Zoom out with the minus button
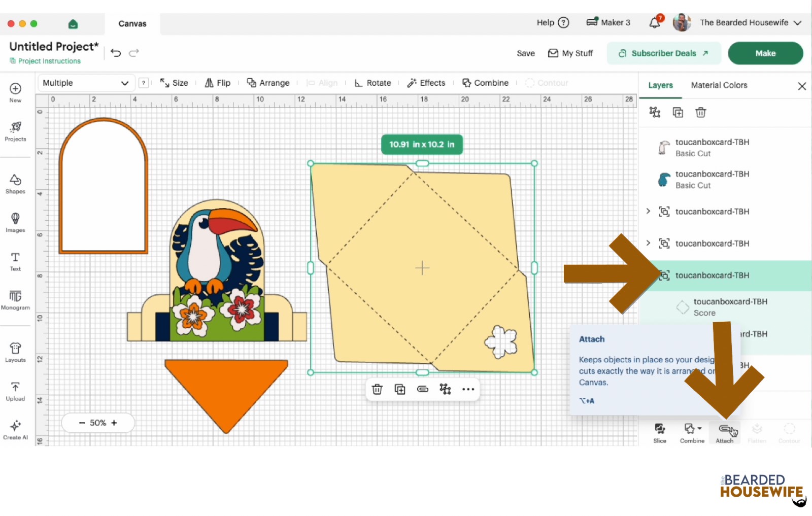The height and width of the screenshot is (516, 812). pyautogui.click(x=82, y=423)
